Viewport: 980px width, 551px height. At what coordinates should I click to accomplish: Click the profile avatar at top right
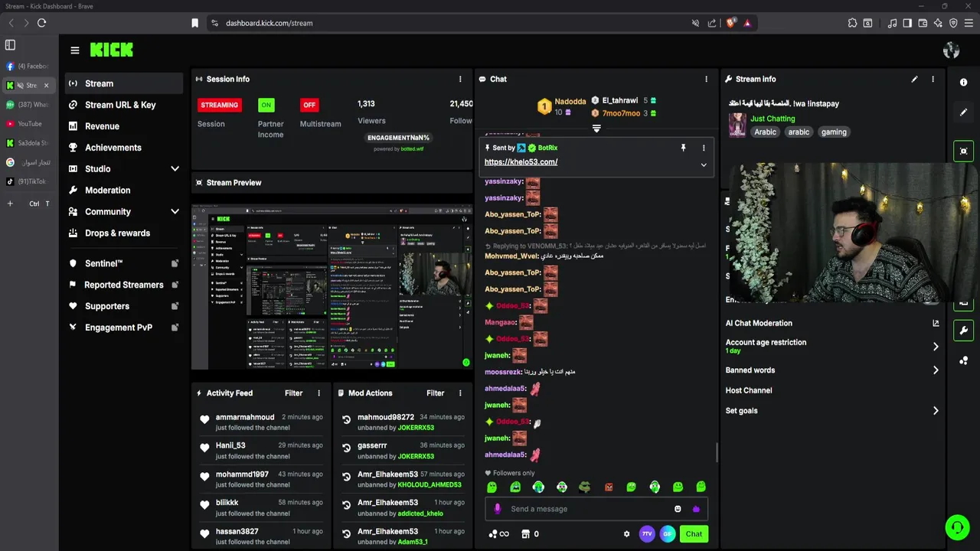(x=951, y=51)
